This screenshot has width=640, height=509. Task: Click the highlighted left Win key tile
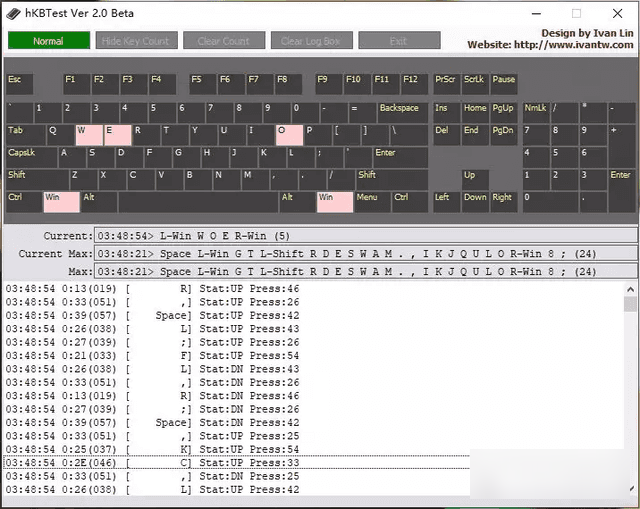coord(62,202)
